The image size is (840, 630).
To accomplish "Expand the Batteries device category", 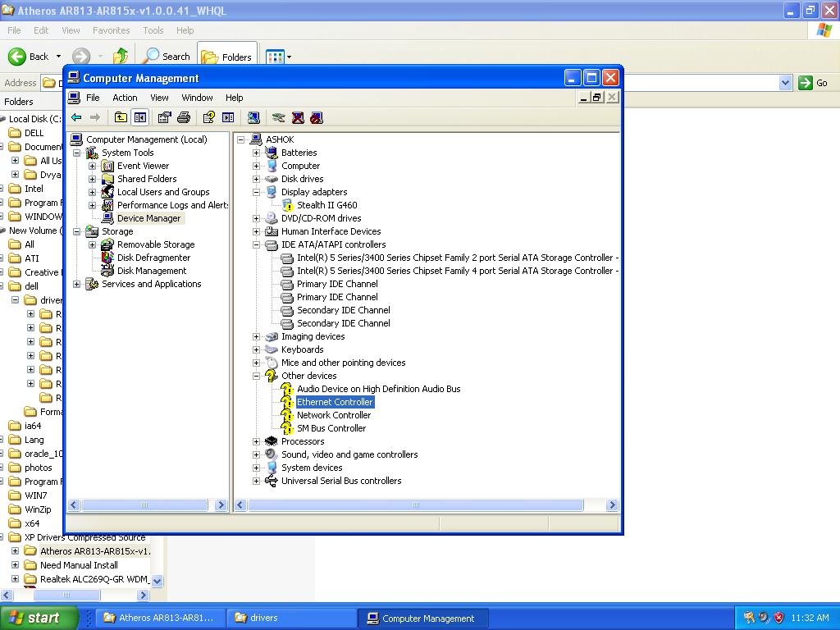I will [256, 153].
